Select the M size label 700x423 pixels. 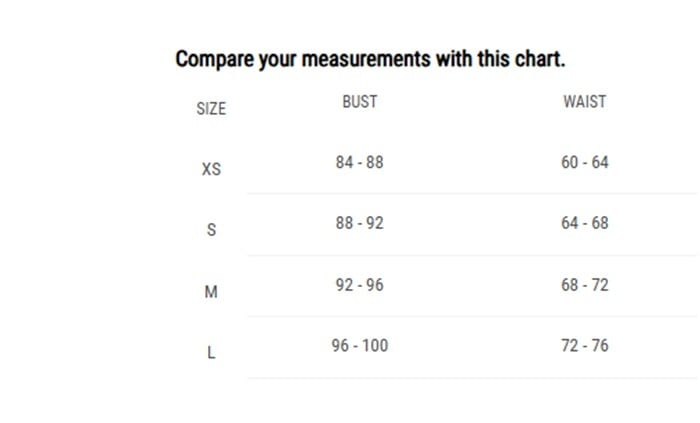pos(211,292)
